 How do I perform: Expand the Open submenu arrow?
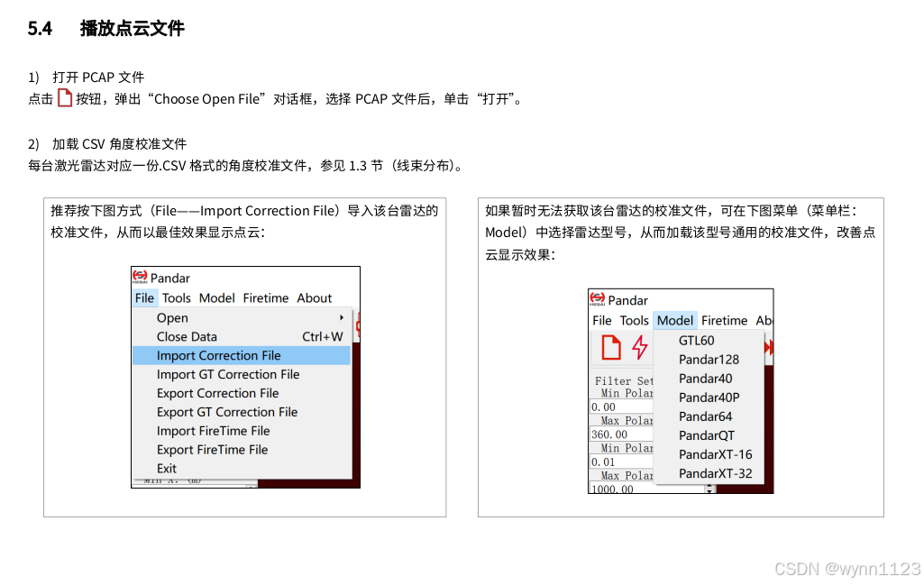tap(342, 317)
